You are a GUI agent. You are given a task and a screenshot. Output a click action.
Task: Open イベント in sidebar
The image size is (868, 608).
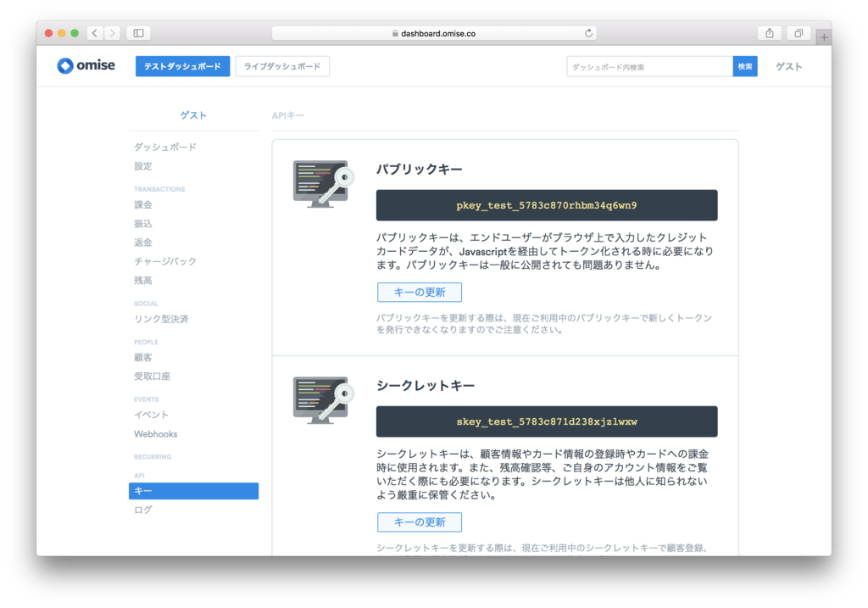pos(151,415)
